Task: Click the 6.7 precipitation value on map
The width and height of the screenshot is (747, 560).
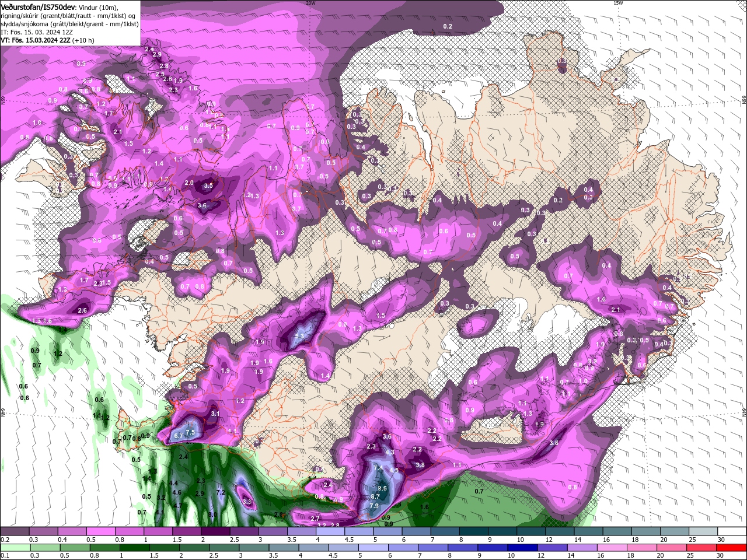Action: pos(179,436)
